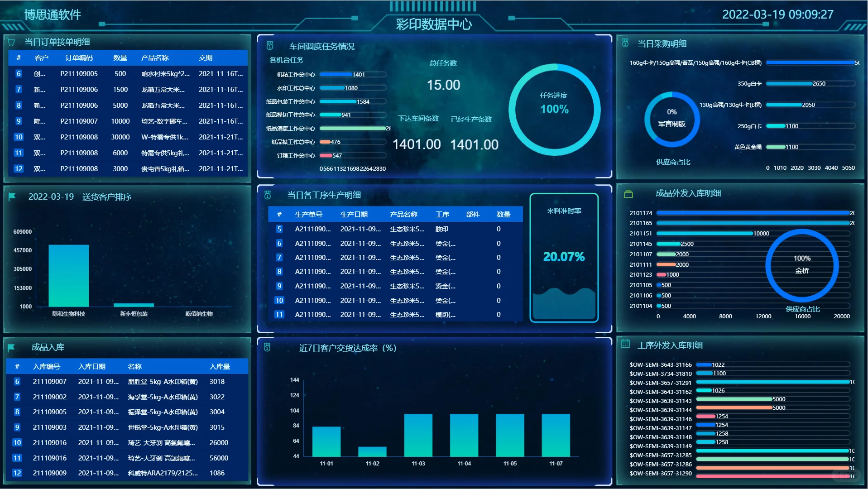868x489 pixels.
Task: Click the 11-02 delivery rate bar
Action: pyautogui.click(x=372, y=452)
